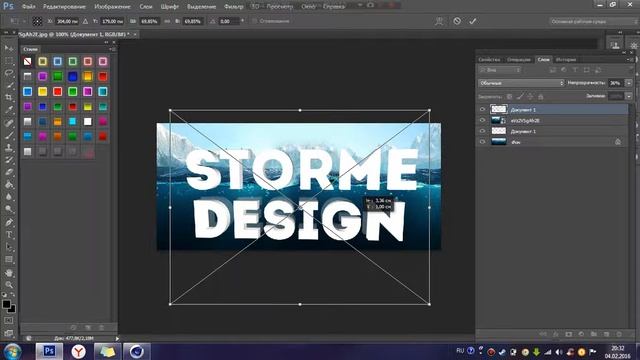Click the X position input field
This screenshot has height=360, width=640.
(67, 21)
